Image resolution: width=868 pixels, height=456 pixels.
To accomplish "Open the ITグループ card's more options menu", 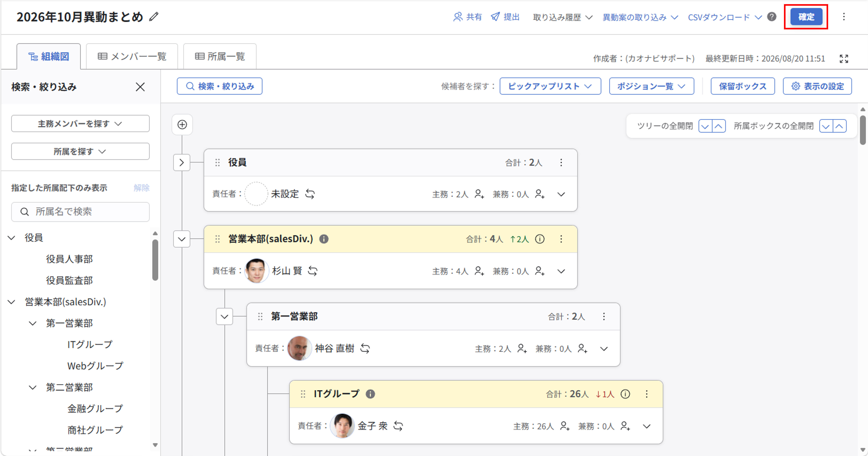I will click(x=647, y=394).
